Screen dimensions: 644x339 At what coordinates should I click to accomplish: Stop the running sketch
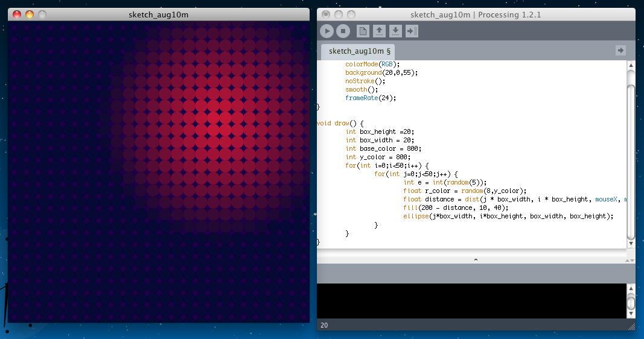[343, 31]
